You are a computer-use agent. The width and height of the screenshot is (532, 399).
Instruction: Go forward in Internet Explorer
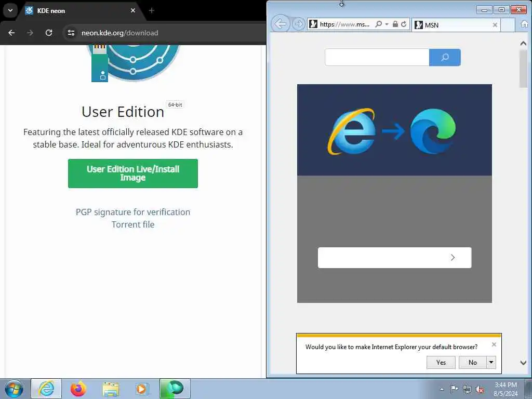coord(298,24)
